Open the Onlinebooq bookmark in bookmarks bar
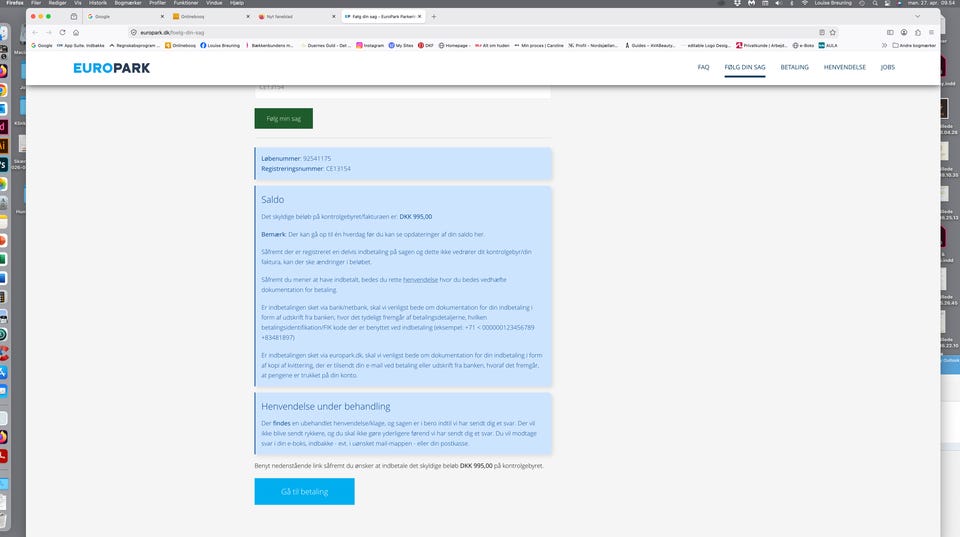This screenshot has height=537, width=960. pyautogui.click(x=180, y=45)
